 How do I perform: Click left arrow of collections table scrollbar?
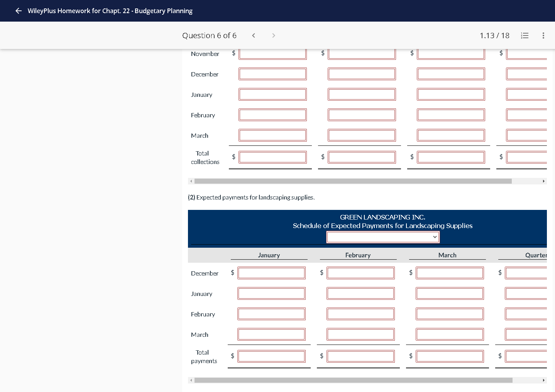click(191, 181)
